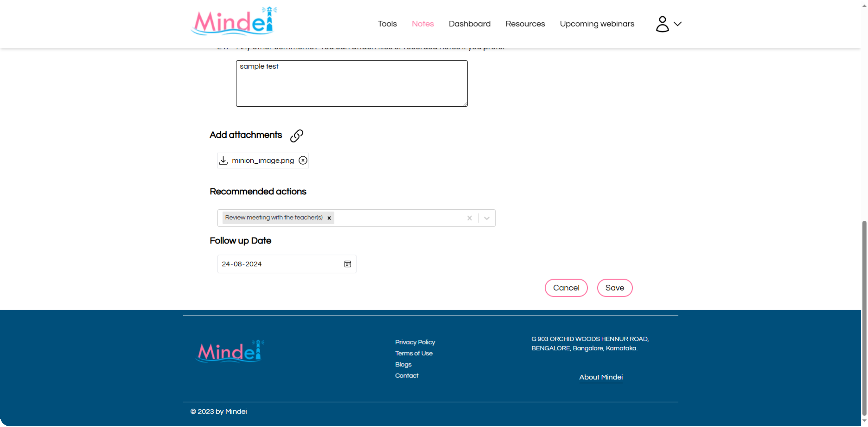Click the Cancel button
This screenshot has width=868, height=427.
click(566, 287)
